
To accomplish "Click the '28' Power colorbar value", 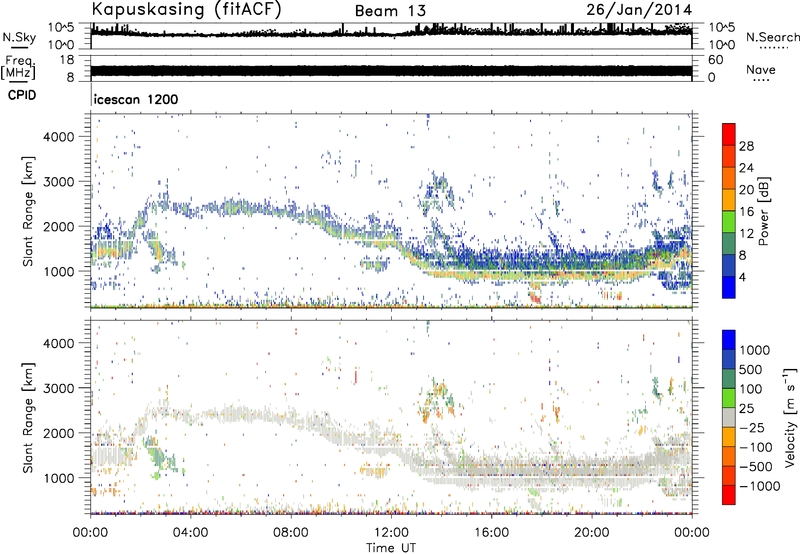I will click(x=746, y=146).
